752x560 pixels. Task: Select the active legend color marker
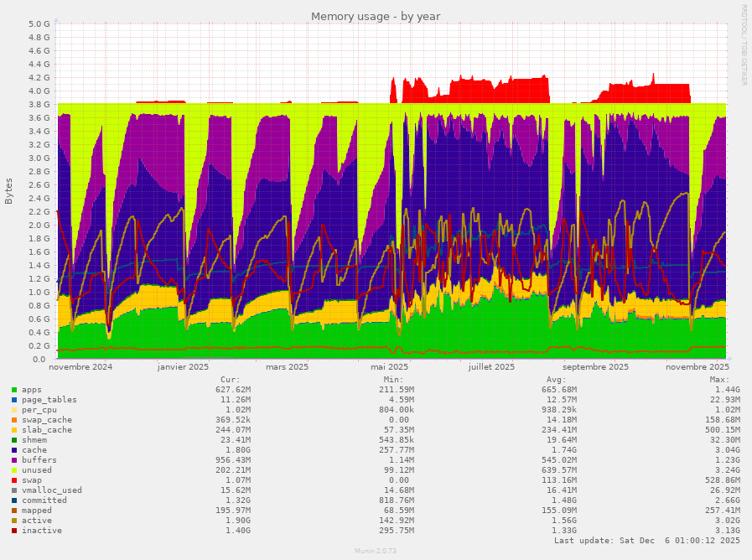pyautogui.click(x=12, y=521)
